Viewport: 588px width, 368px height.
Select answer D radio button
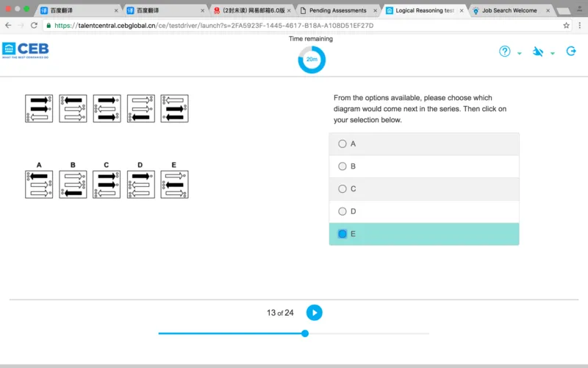pyautogui.click(x=343, y=211)
